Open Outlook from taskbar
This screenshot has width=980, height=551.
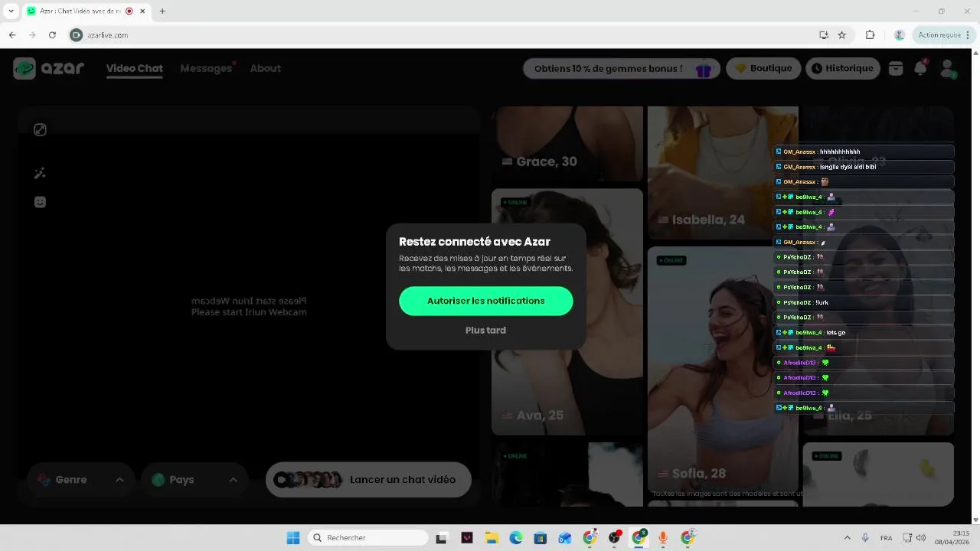tap(565, 538)
